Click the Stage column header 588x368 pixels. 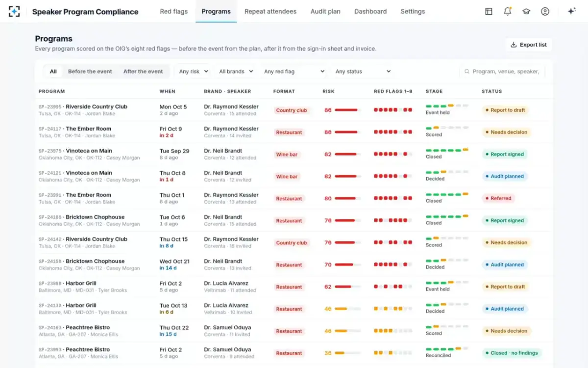click(434, 91)
